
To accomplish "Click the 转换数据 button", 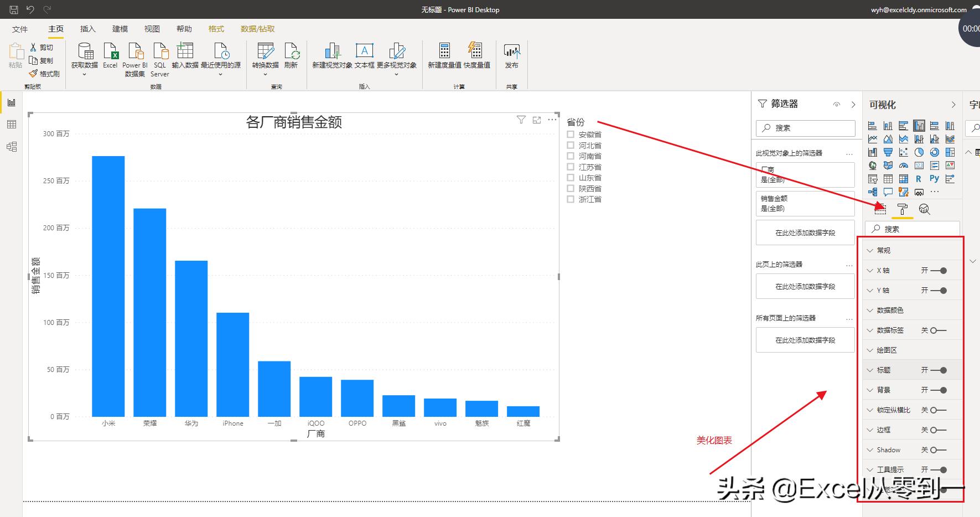I will 265,55.
